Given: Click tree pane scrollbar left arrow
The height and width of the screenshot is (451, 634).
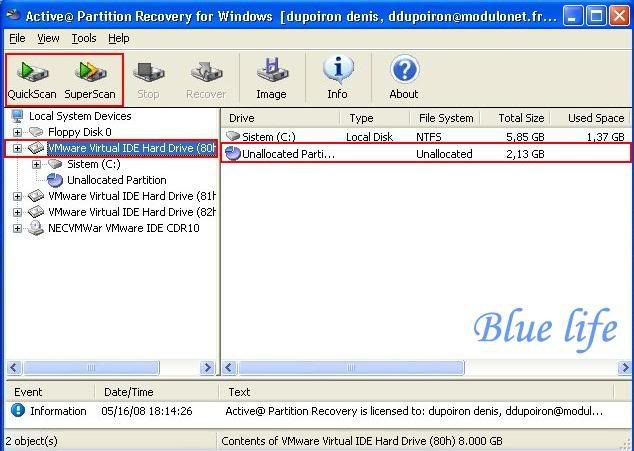Looking at the screenshot, I should tap(14, 367).
